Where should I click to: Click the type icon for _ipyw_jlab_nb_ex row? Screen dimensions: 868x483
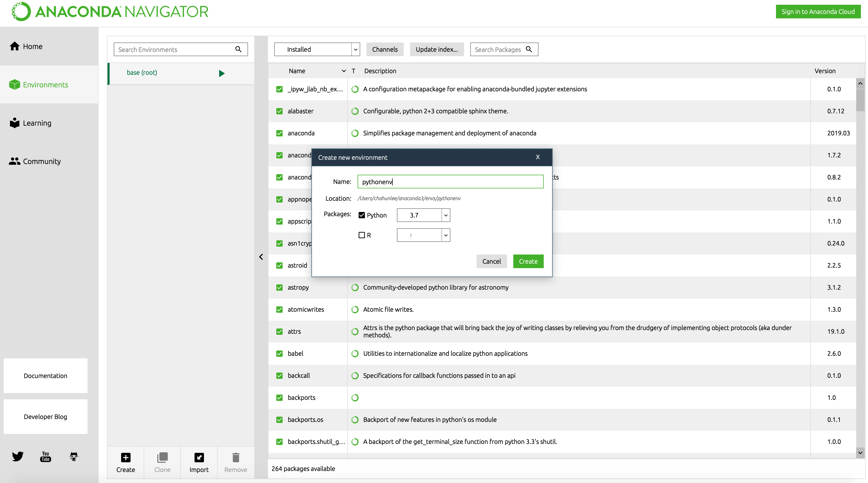coord(355,89)
